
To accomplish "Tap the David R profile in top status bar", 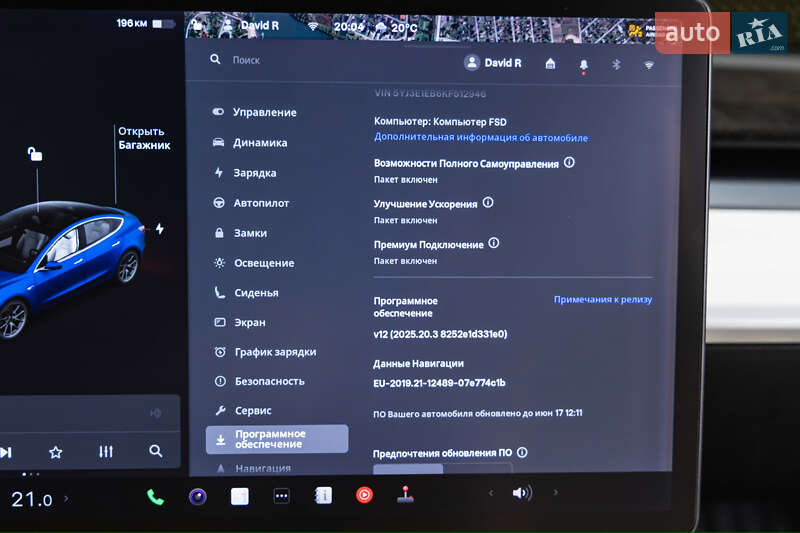I will pyautogui.click(x=252, y=26).
